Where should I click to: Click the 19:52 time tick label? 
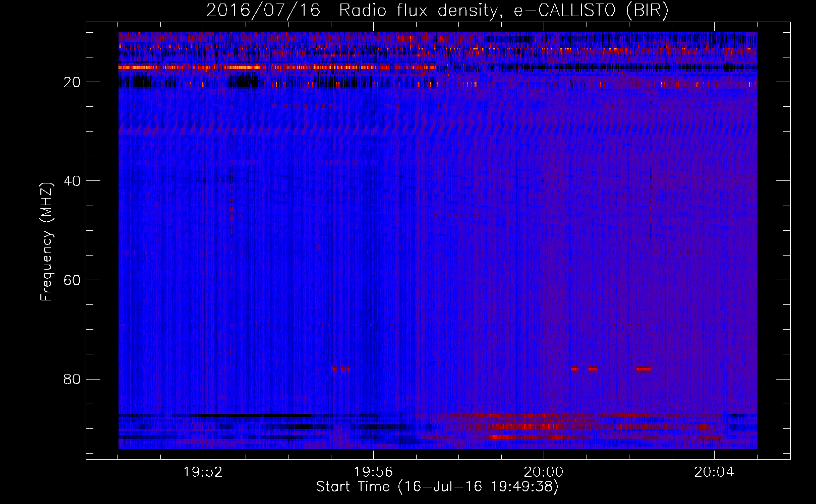pos(203,472)
